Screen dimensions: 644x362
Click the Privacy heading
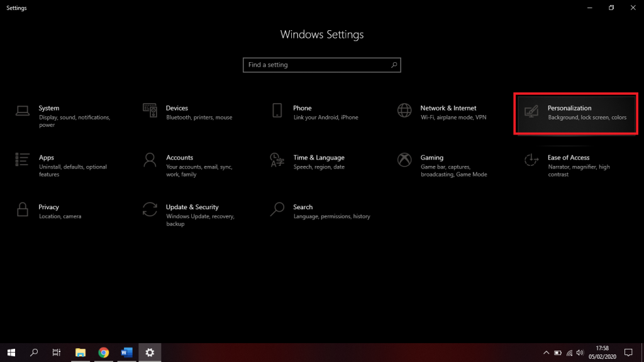point(48,207)
